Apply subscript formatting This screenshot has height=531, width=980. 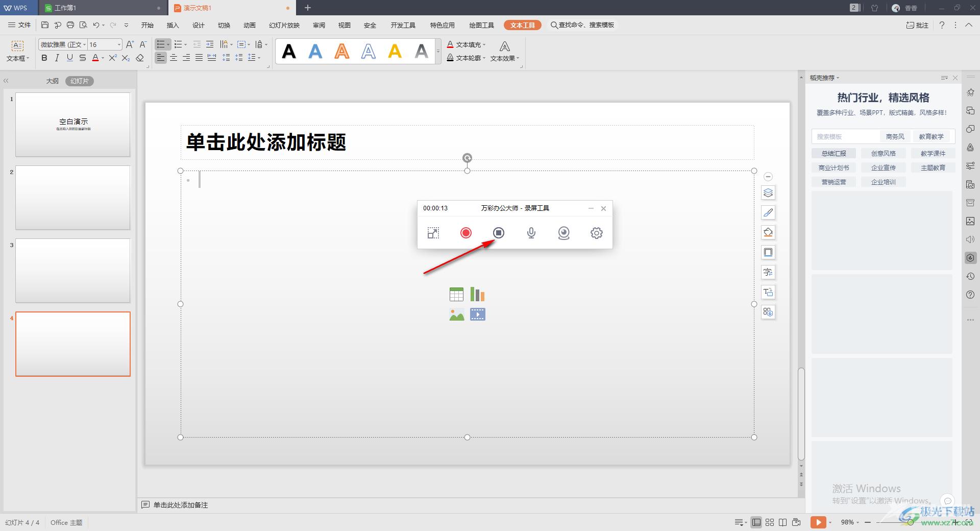coord(126,58)
